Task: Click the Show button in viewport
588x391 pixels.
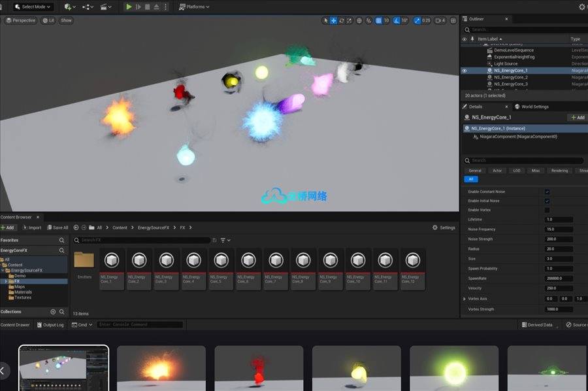Action: 67,21
